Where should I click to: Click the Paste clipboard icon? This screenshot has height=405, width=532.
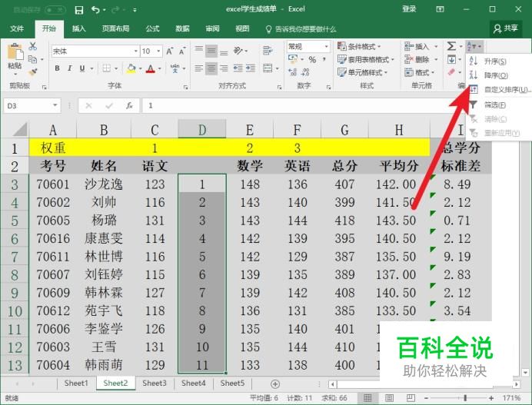pyautogui.click(x=15, y=53)
